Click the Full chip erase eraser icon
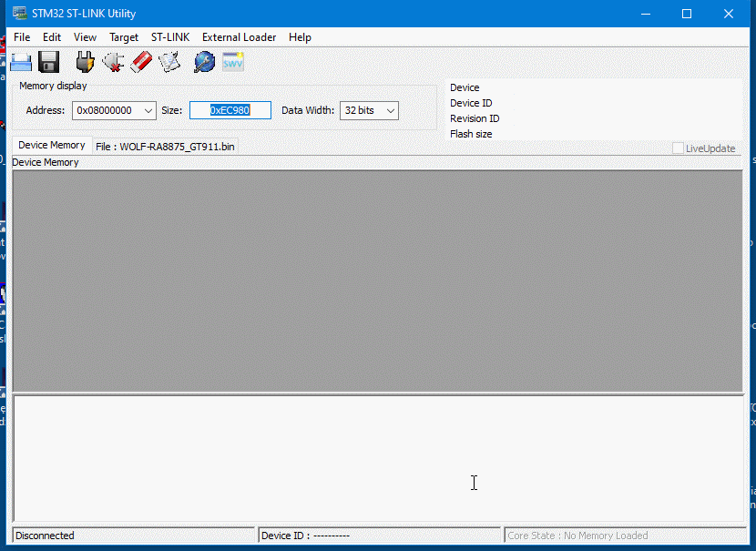756x551 pixels. [x=141, y=62]
